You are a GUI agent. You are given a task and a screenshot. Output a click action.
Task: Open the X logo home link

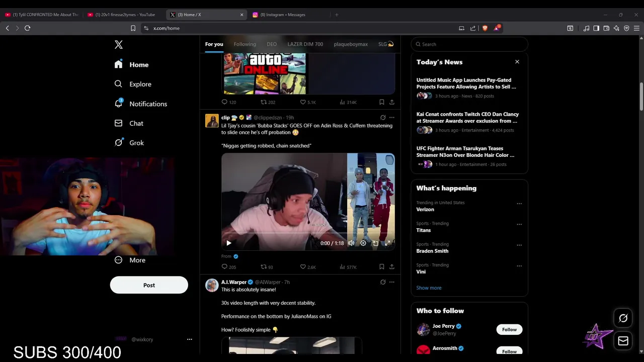119,45
